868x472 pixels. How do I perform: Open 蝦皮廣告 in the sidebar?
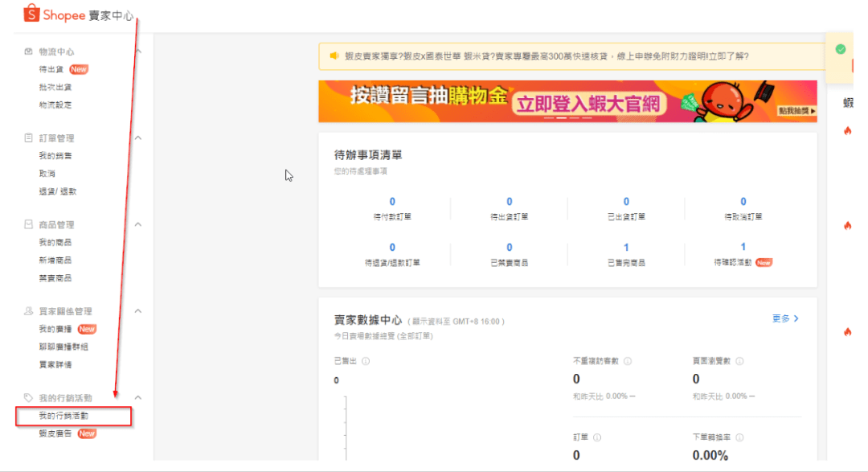point(55,433)
